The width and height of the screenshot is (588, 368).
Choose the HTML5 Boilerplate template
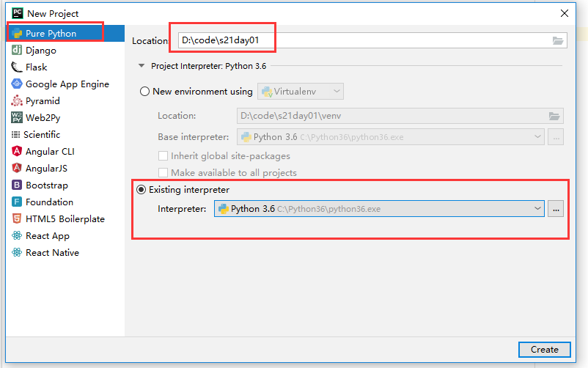65,218
